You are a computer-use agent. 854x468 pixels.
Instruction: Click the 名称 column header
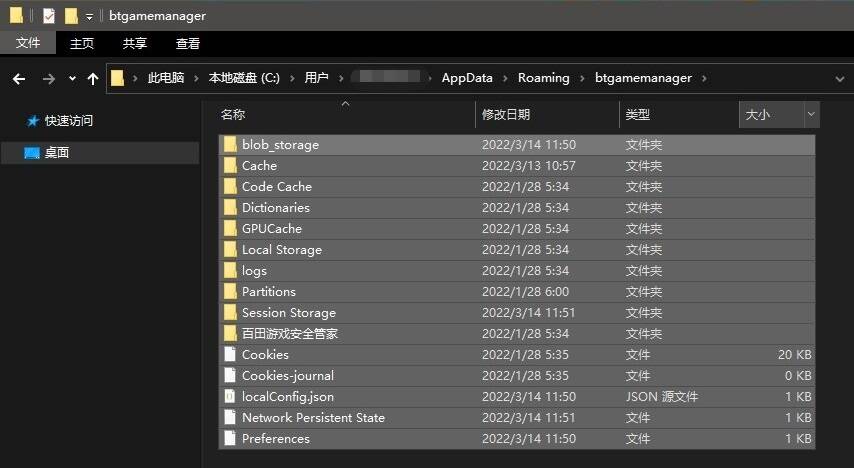click(x=233, y=114)
